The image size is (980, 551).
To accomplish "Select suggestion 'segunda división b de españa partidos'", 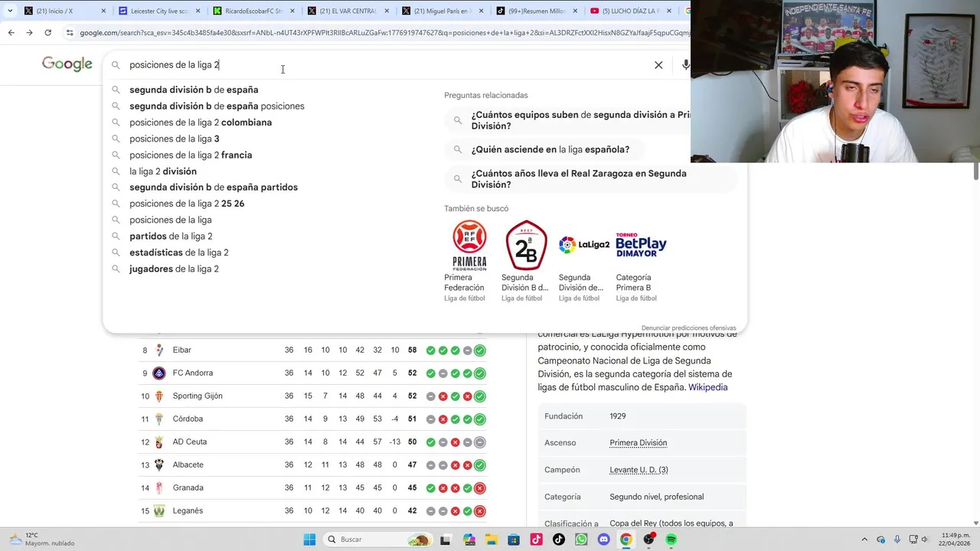I will tap(214, 187).
